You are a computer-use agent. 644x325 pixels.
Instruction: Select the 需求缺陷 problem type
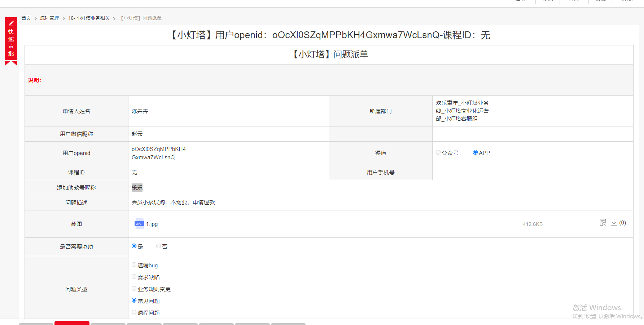[134, 277]
